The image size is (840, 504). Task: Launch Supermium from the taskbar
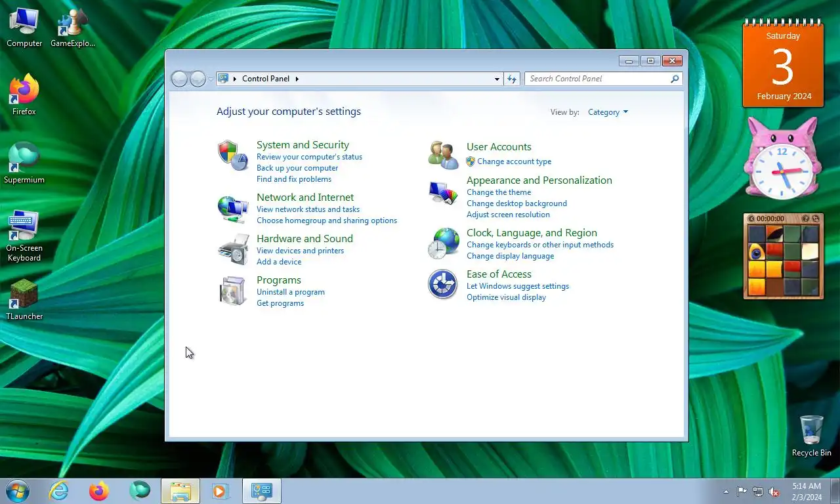(140, 491)
